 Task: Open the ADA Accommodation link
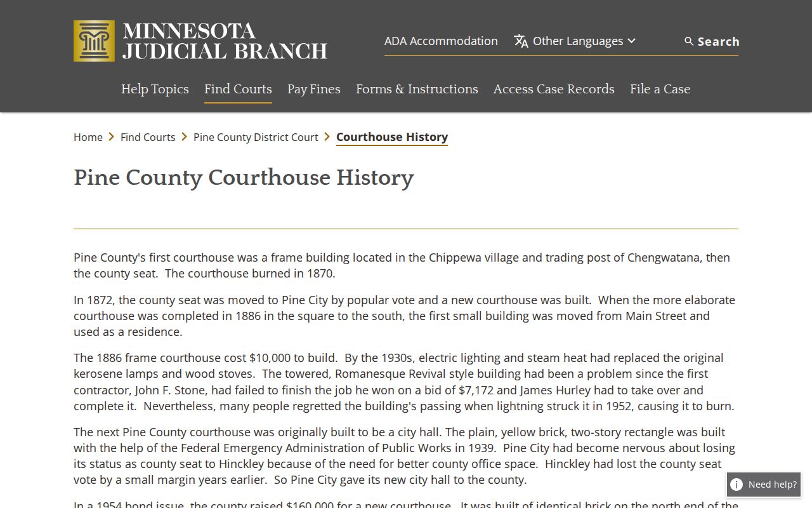(x=441, y=41)
